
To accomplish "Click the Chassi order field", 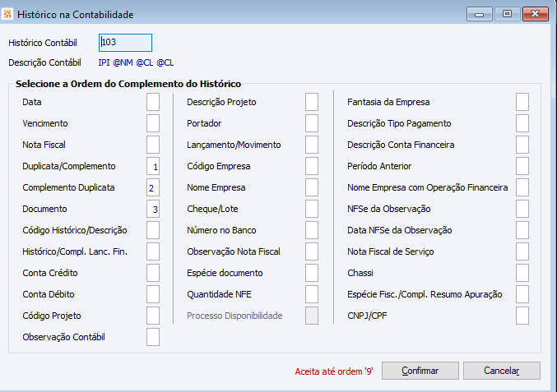I will pyautogui.click(x=522, y=273).
